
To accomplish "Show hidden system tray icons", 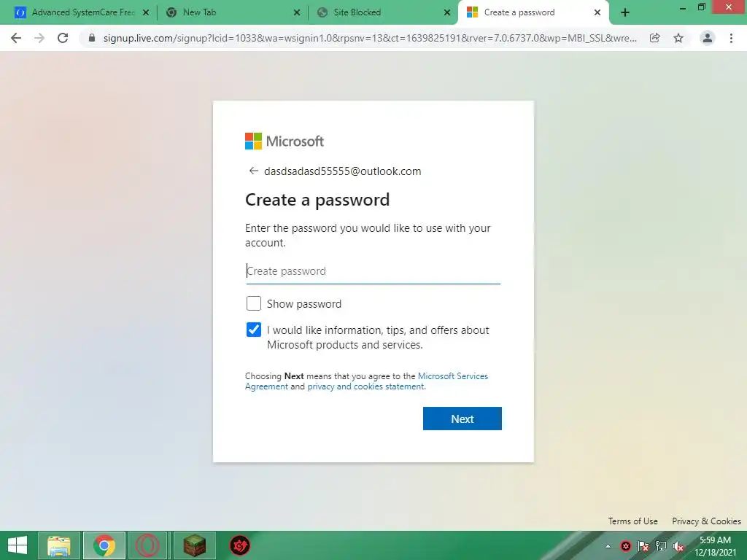I will 608,546.
